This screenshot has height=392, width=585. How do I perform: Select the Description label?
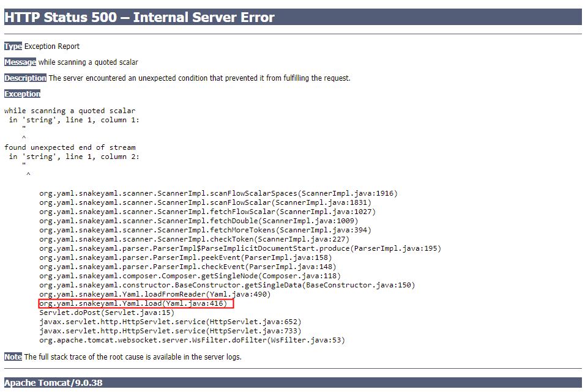tap(24, 78)
